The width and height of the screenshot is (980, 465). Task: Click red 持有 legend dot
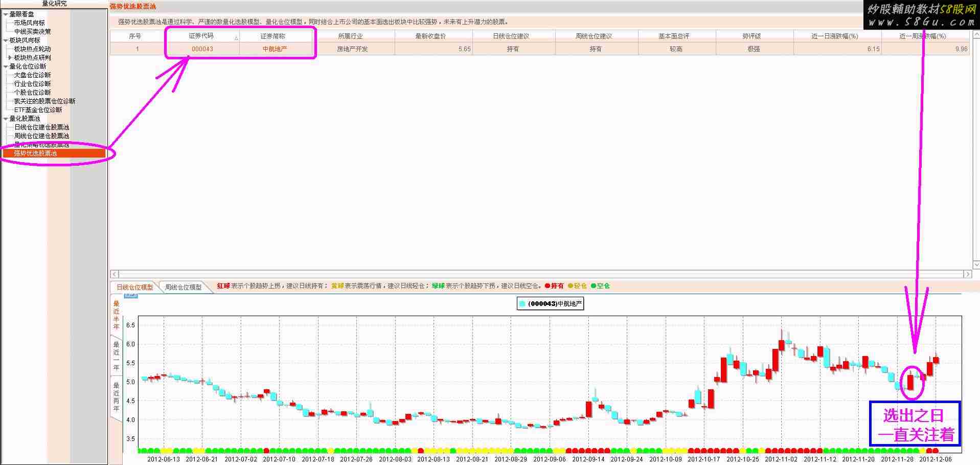tap(548, 286)
